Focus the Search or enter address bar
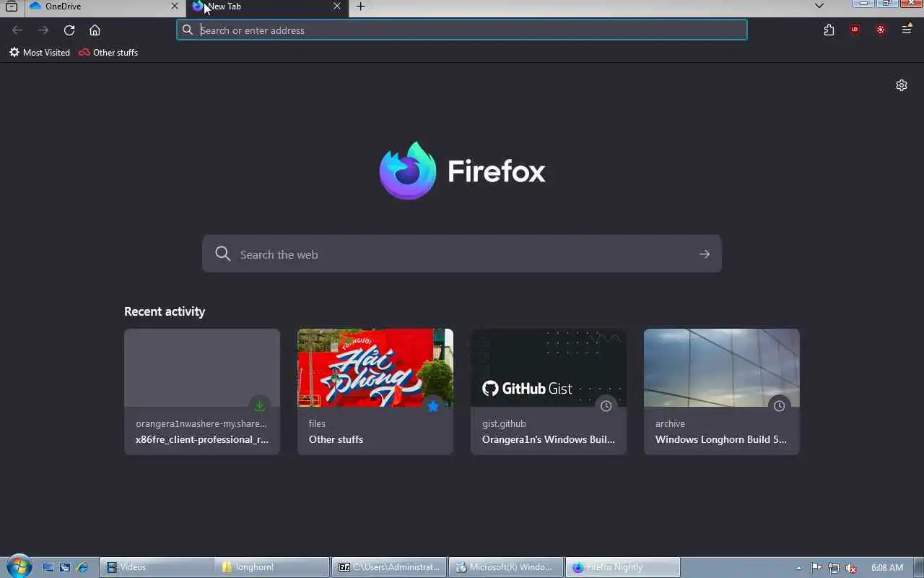Screen dimensions: 924x578 click(462, 30)
